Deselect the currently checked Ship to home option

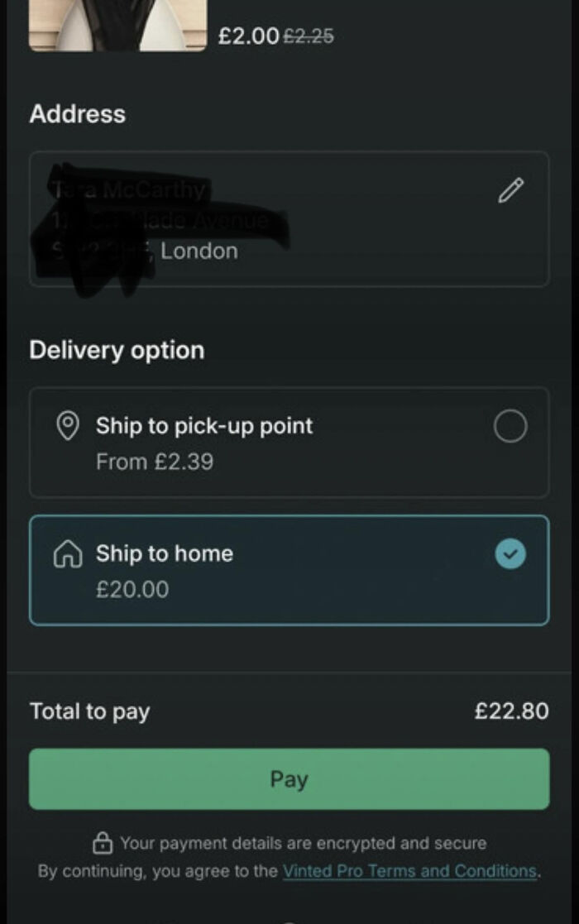pos(510,554)
